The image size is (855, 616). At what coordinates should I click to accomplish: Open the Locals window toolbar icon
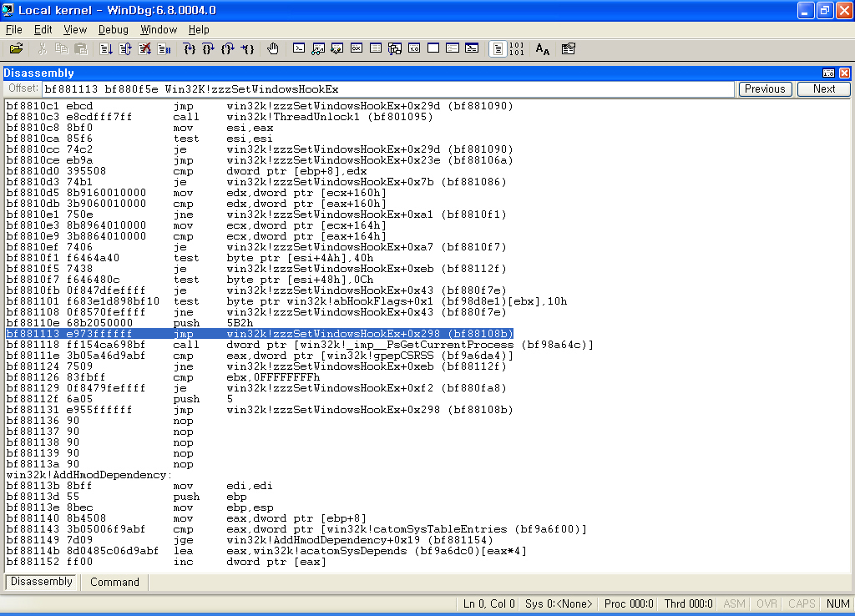coord(337,49)
